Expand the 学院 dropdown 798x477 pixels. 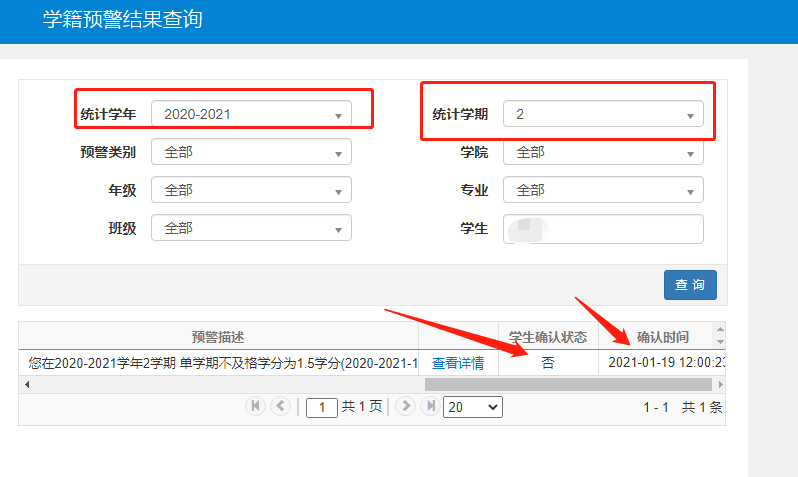coord(603,152)
